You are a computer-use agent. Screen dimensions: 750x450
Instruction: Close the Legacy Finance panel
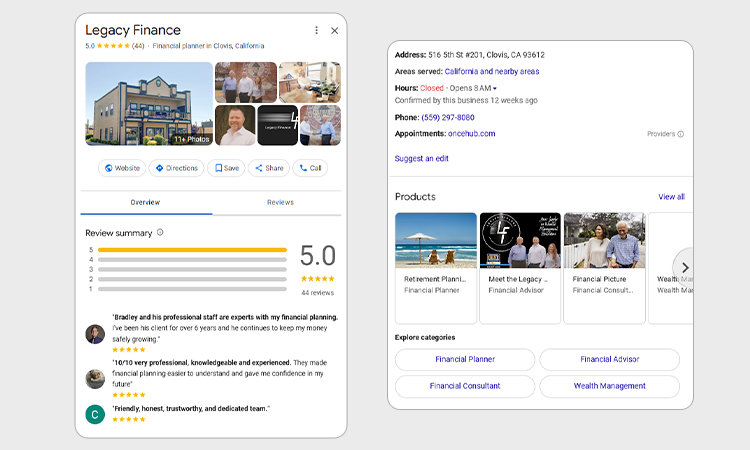[334, 31]
